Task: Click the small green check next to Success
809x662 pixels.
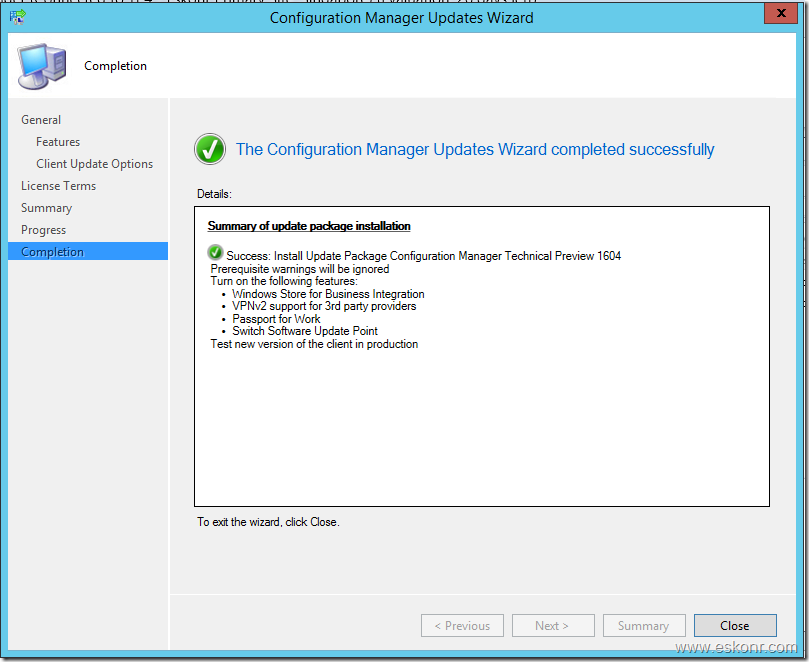Action: (216, 255)
